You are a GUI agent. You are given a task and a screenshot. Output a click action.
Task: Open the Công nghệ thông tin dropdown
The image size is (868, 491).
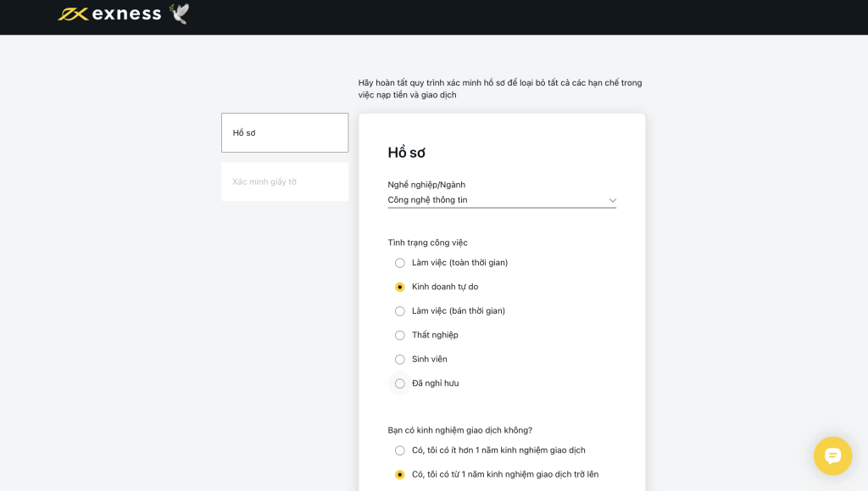[x=502, y=200]
